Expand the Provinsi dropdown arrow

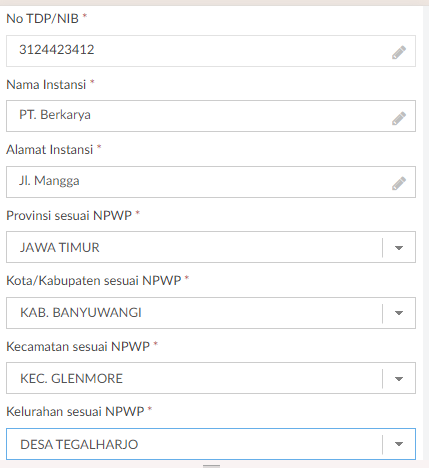point(399,248)
